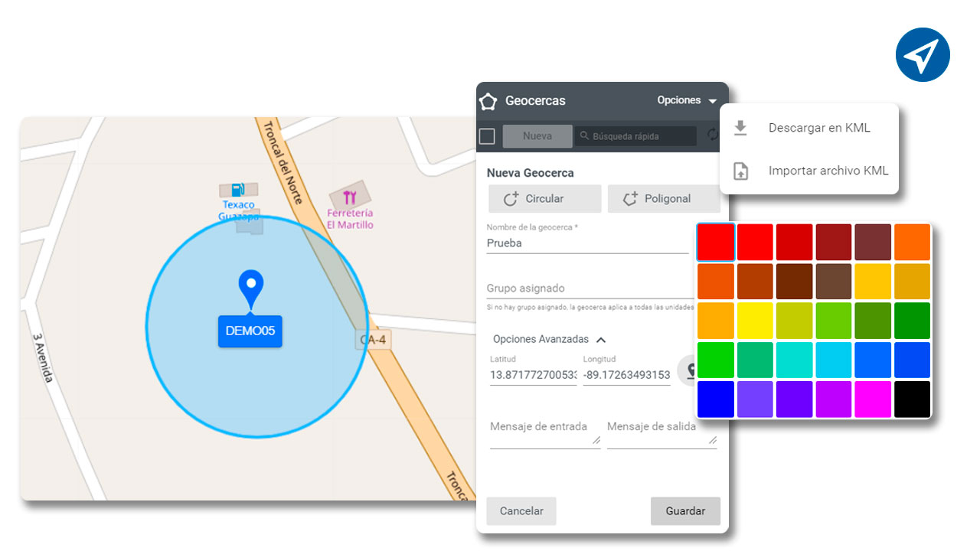Select the Poligonal geofence shape icon
This screenshot has height=551, width=980.
[x=630, y=198]
